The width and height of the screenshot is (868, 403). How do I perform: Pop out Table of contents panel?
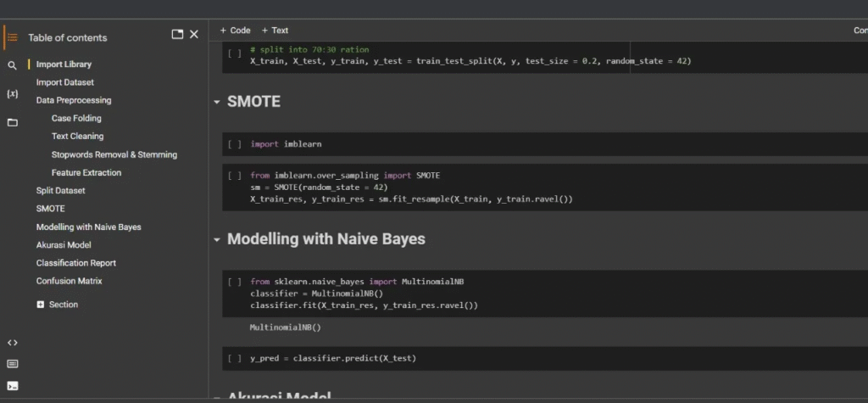177,35
